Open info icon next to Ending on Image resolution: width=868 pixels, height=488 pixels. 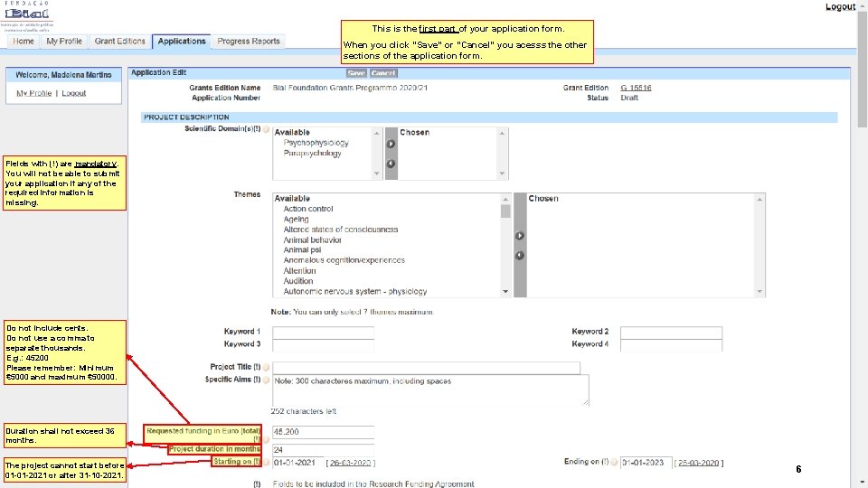(x=614, y=462)
